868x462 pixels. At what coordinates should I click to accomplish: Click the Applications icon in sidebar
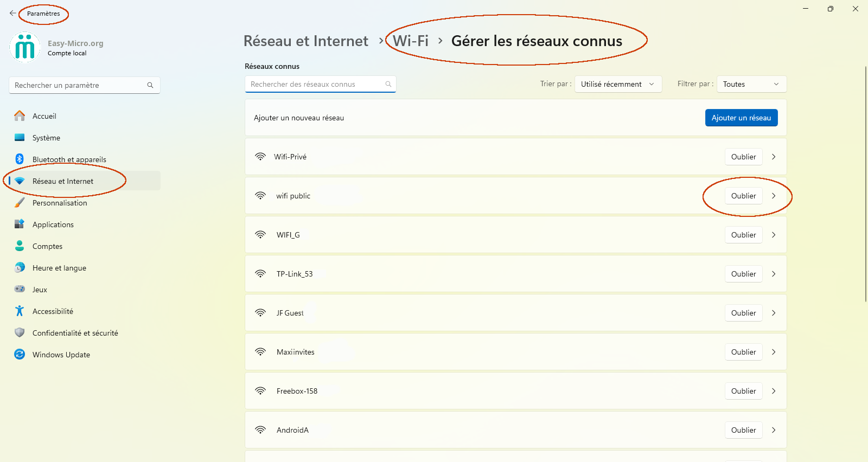click(20, 224)
